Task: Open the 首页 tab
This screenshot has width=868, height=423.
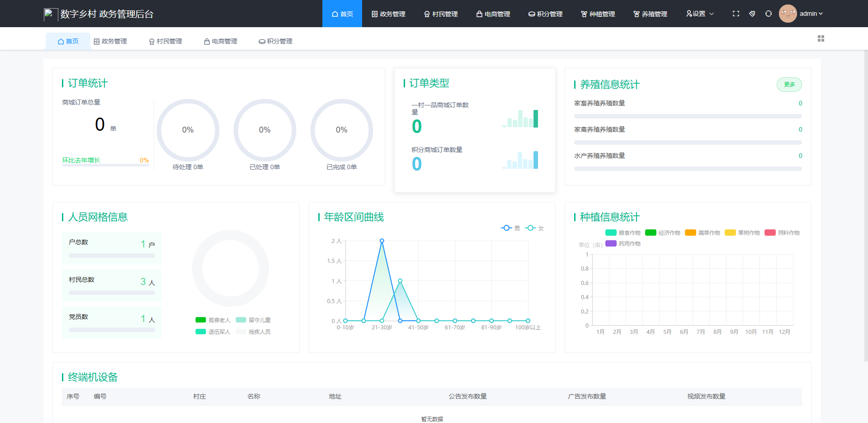Action: (68, 41)
